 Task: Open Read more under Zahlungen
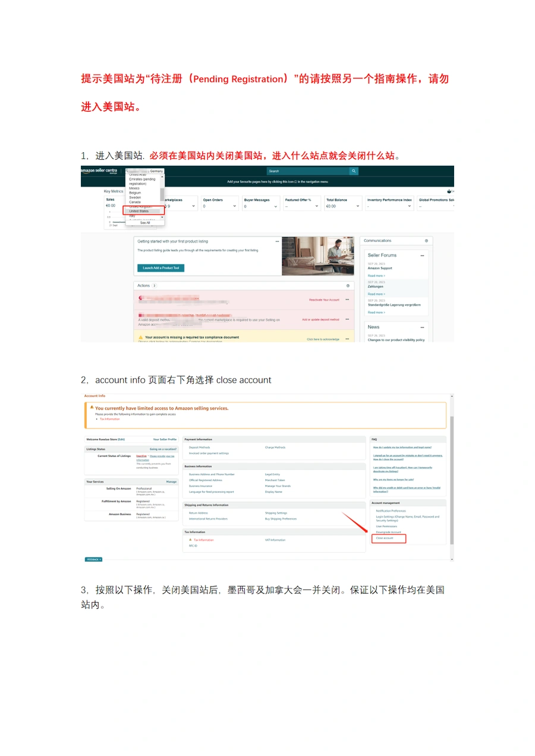pos(376,294)
